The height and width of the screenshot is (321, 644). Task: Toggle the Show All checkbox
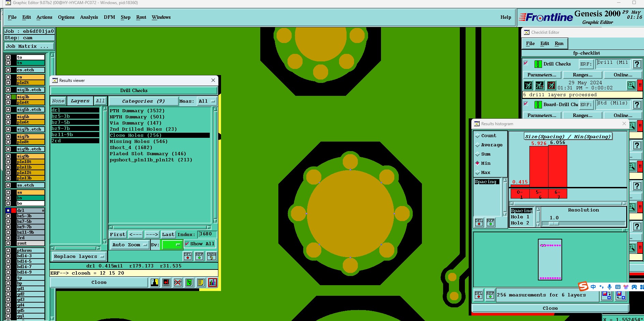point(187,244)
